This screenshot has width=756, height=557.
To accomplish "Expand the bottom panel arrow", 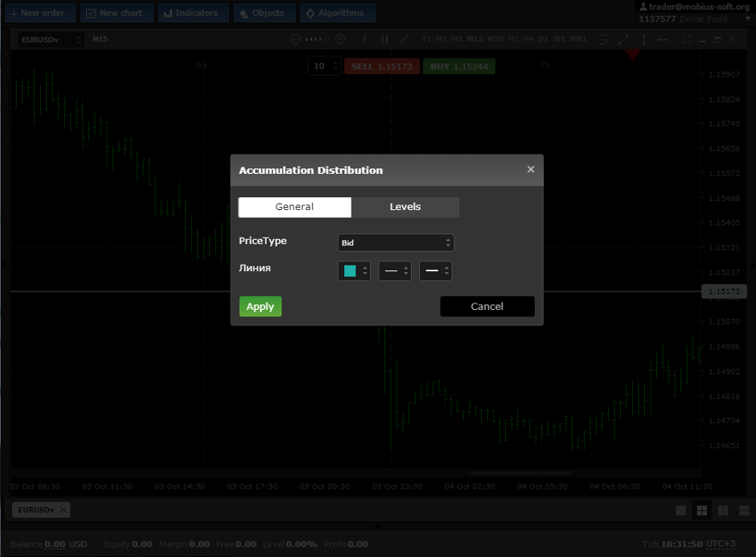I will [x=377, y=525].
